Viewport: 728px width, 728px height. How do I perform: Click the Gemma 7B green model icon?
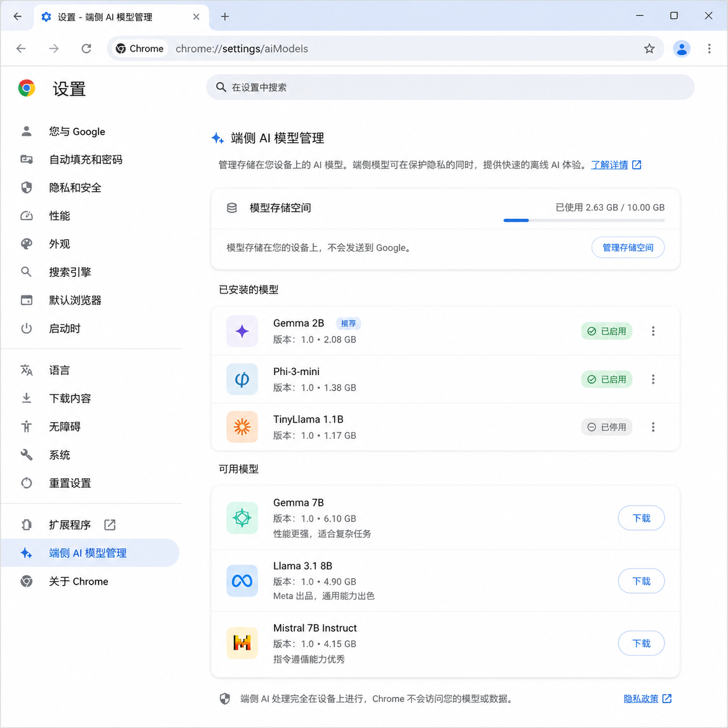pyautogui.click(x=242, y=518)
